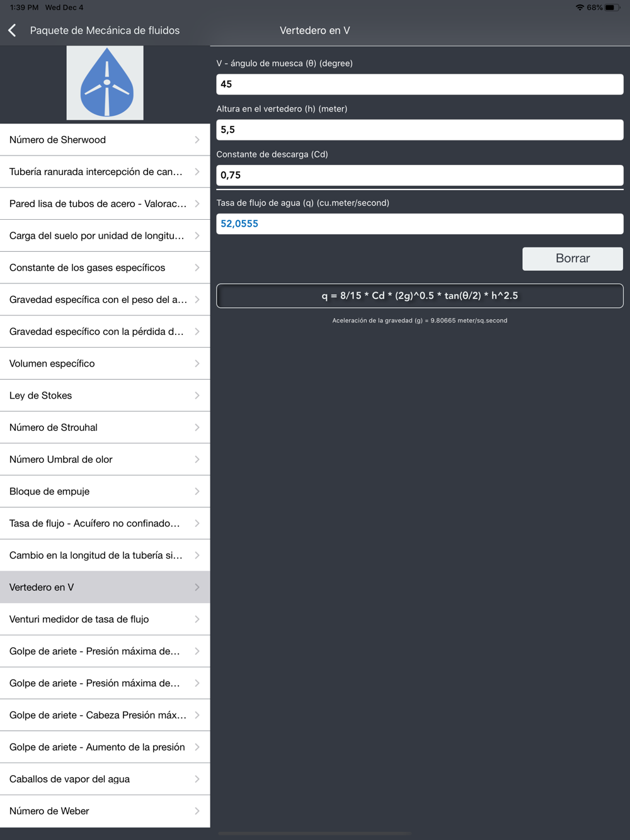This screenshot has width=630, height=840.
Task: Select Golpe de ariete - Aumento de la presión
Action: [x=105, y=747]
